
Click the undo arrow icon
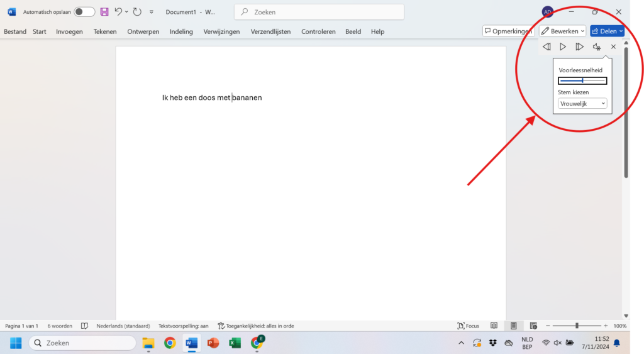[118, 12]
